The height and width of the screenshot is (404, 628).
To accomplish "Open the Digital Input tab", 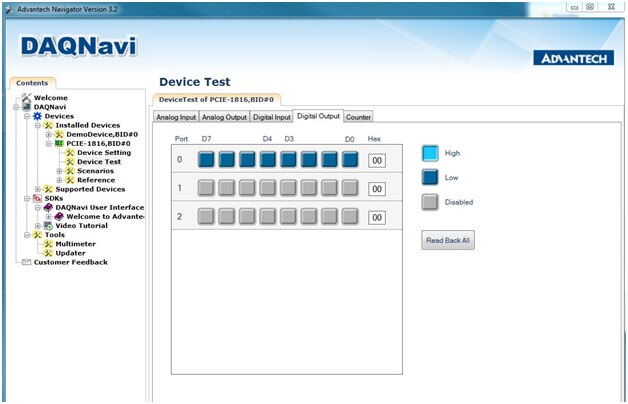I will coord(272,117).
